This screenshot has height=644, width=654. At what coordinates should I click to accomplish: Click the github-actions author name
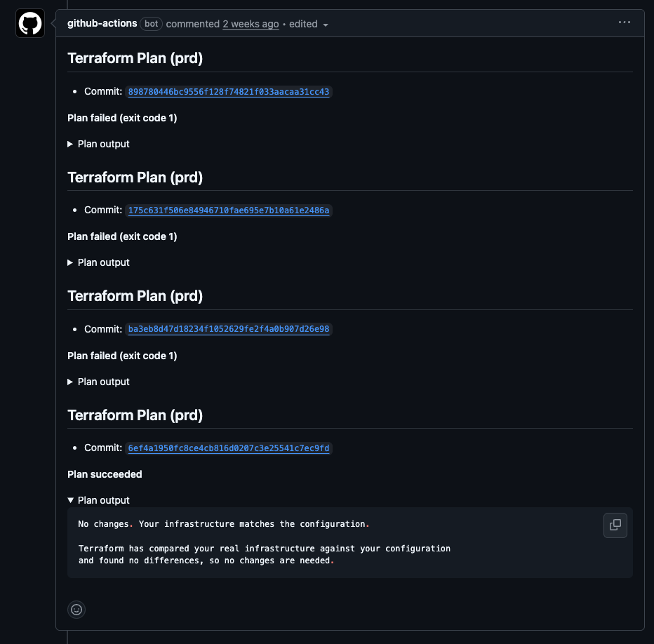[x=102, y=23]
